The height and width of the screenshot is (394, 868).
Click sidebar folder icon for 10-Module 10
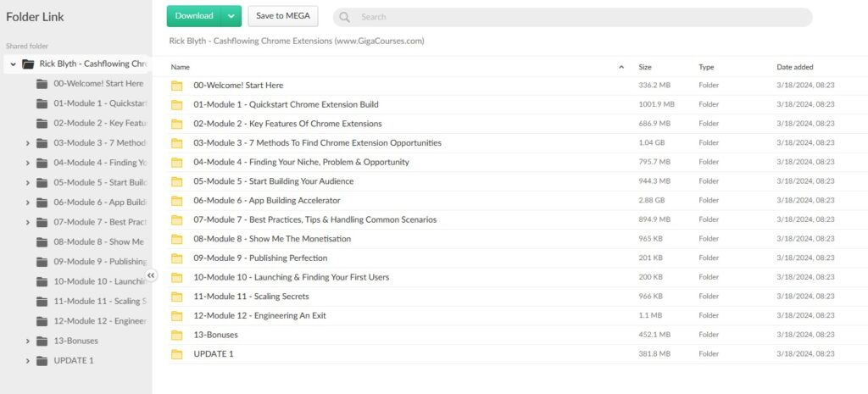(x=42, y=281)
